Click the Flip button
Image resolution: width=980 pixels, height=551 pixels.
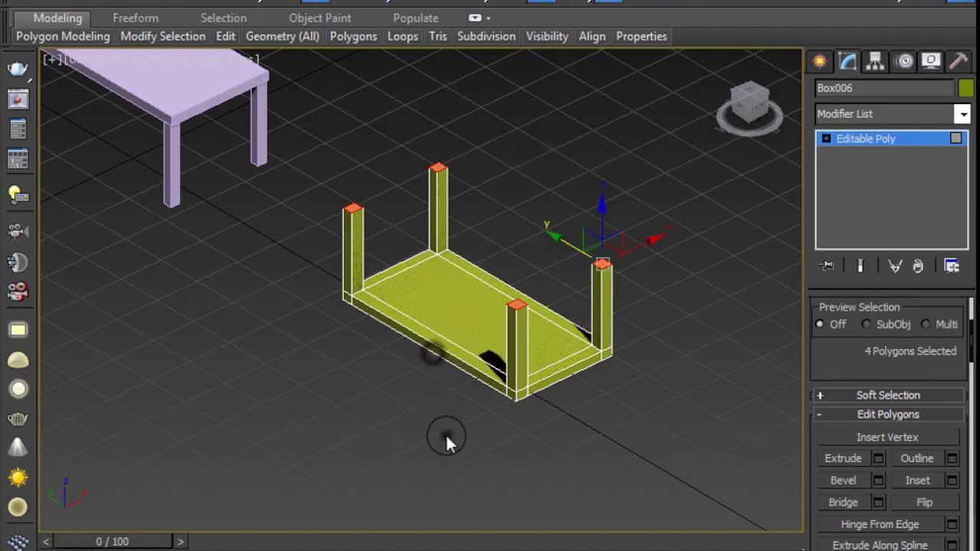pos(924,503)
